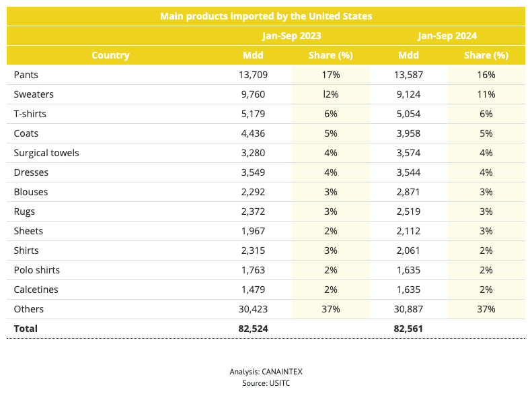Click the 'Analysis: CANAINTEX' caption text

tap(266, 372)
